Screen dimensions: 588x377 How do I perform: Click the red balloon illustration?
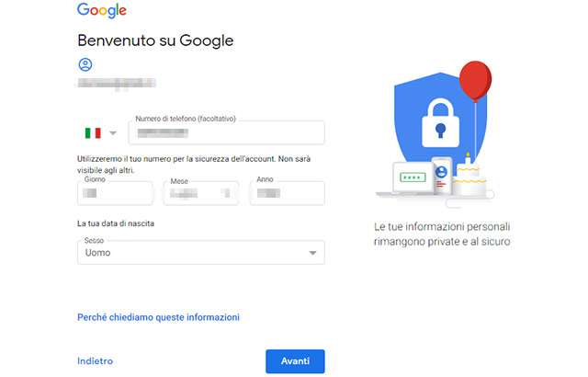(475, 82)
